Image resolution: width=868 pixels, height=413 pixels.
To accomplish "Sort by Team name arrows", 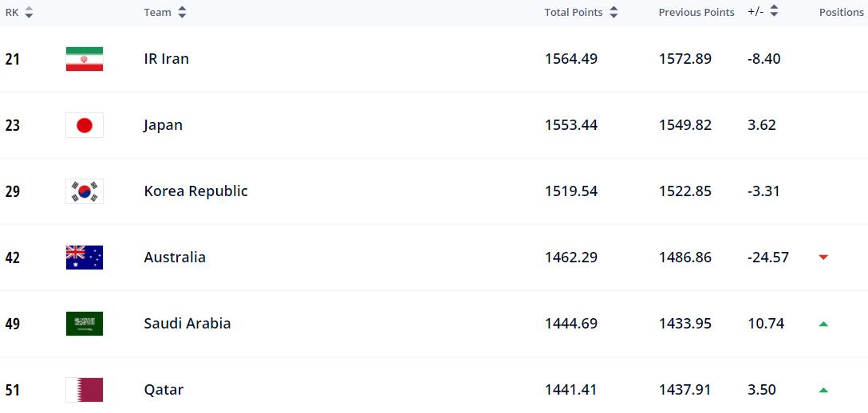I will click(x=182, y=13).
